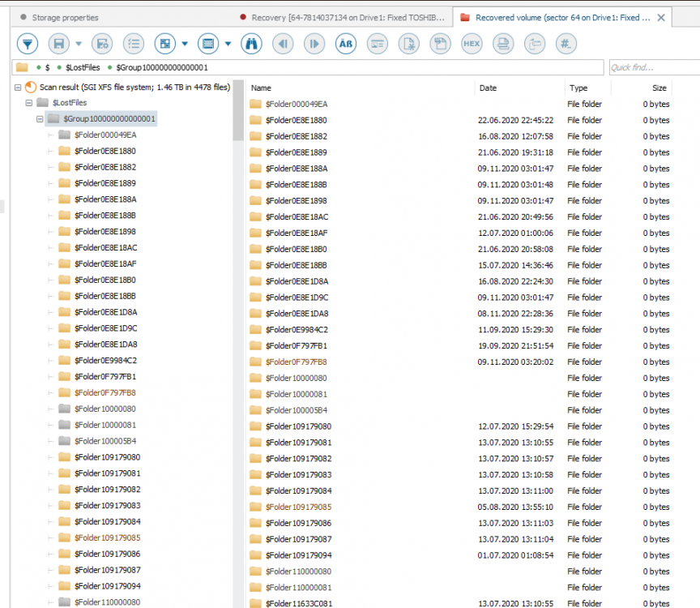This screenshot has width=700, height=608.
Task: Switch to the Storage properties tab
Action: pos(65,17)
